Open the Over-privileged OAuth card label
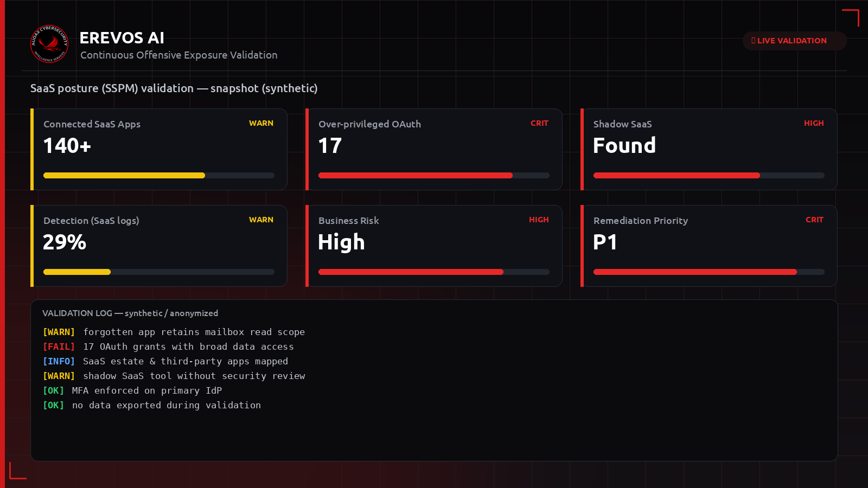This screenshot has width=868, height=488. click(370, 124)
